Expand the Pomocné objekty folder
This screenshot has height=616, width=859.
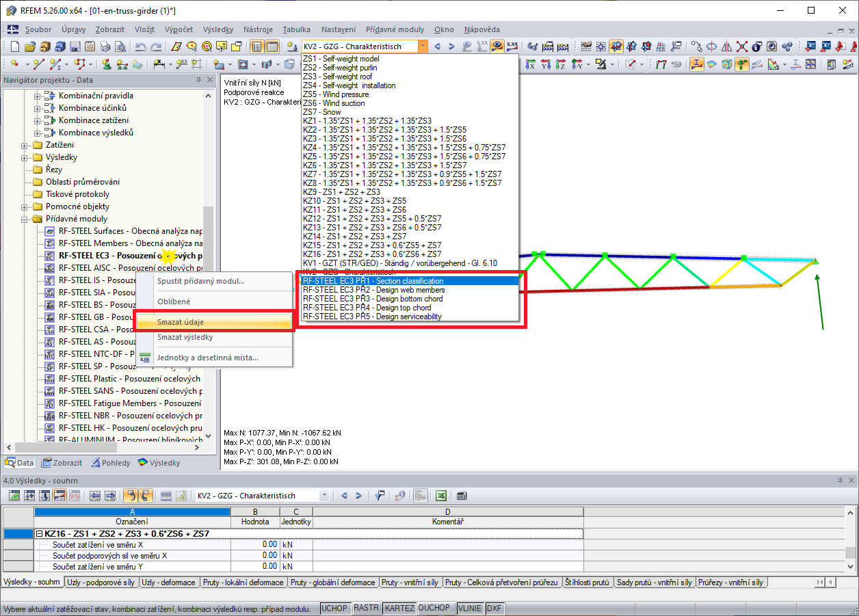click(25, 206)
